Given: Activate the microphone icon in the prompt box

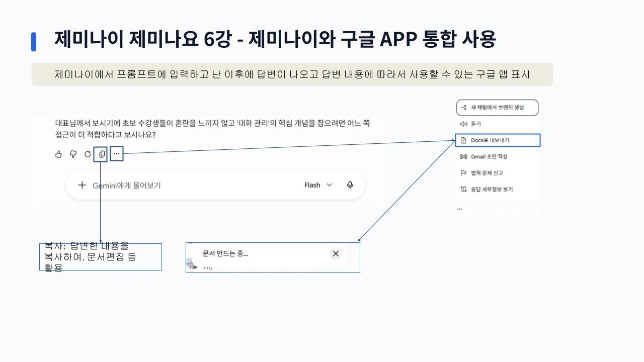Looking at the screenshot, I should (x=350, y=185).
